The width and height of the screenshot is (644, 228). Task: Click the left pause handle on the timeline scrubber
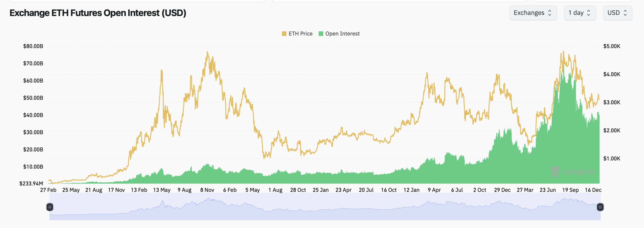50,207
